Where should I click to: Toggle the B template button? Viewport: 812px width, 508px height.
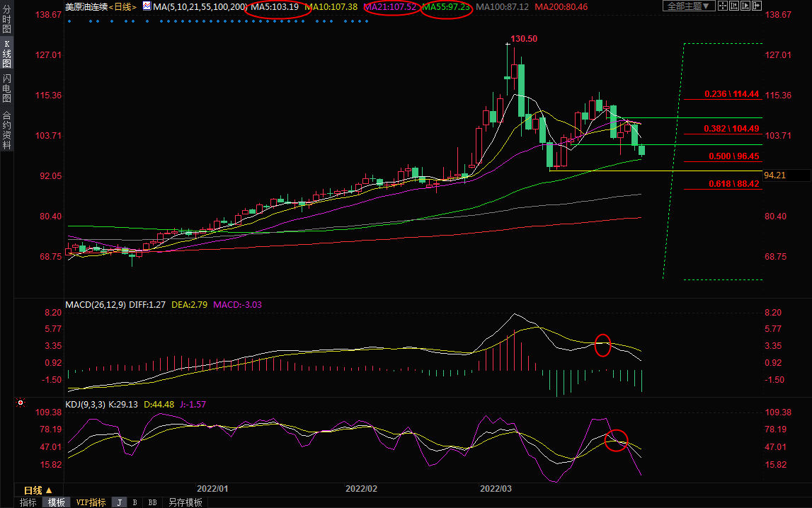135,502
